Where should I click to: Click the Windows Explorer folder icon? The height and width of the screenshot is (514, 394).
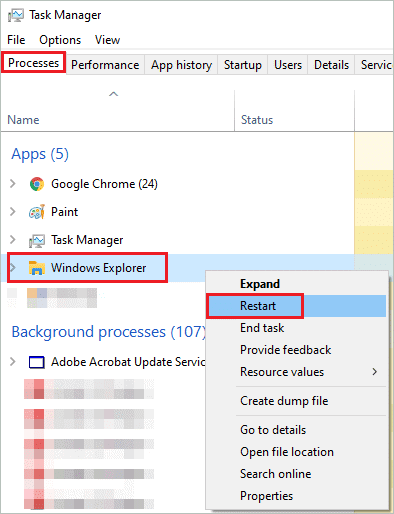click(x=37, y=268)
